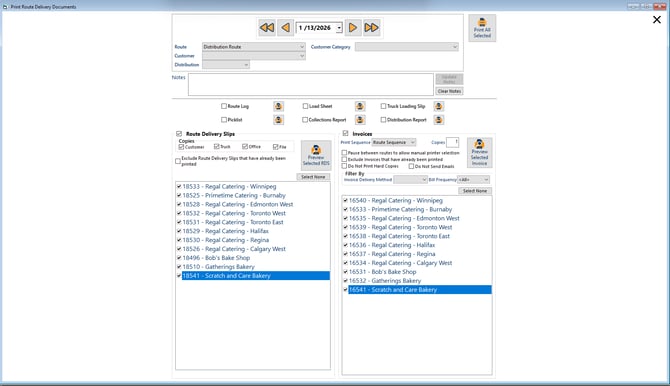670x386 pixels.
Task: Preview the Load Sheet report icon
Action: tap(360, 106)
